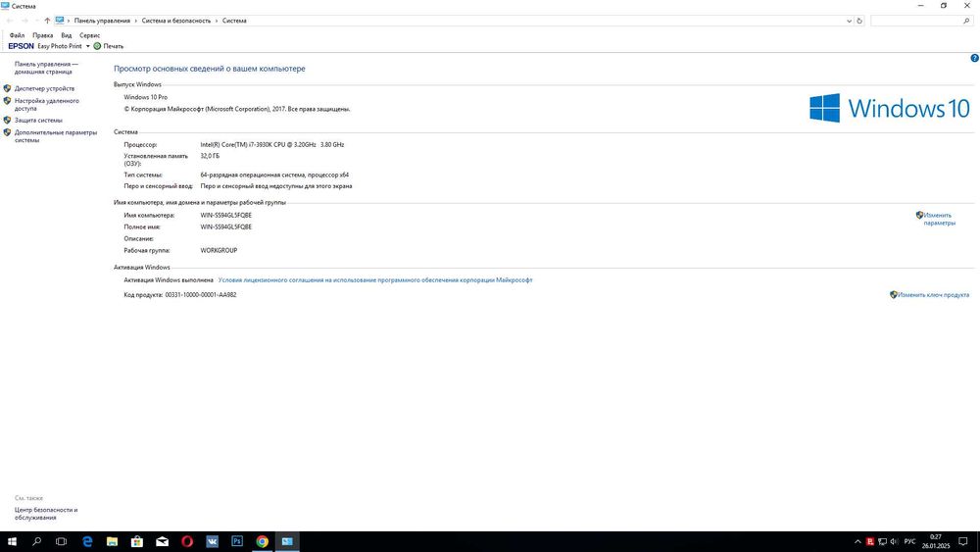Screen dimensions: 980x552
Task: Launch Photoshop from taskbar
Action: 237,541
